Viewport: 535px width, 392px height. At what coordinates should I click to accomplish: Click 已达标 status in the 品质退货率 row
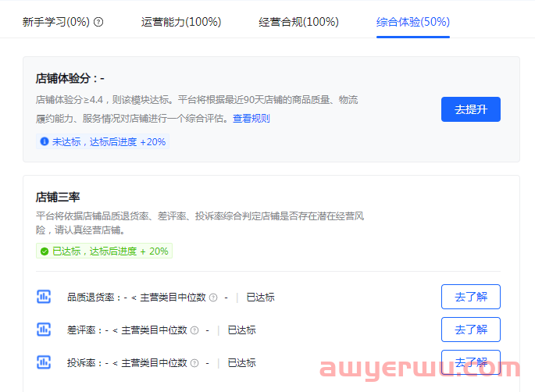click(260, 298)
